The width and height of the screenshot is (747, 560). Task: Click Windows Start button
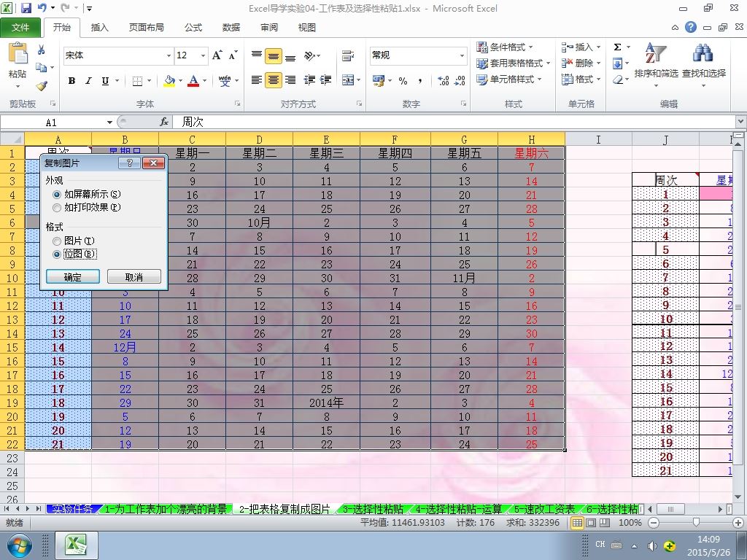coord(19,545)
